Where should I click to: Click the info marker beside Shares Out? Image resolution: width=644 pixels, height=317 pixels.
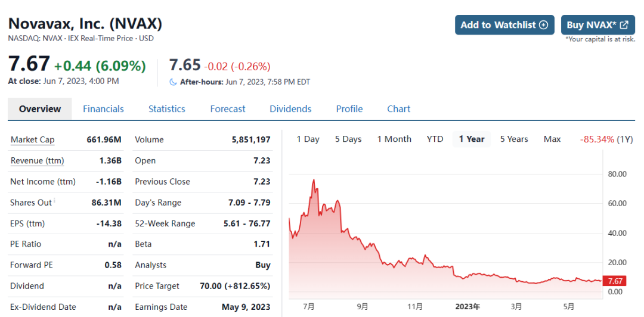click(55, 200)
